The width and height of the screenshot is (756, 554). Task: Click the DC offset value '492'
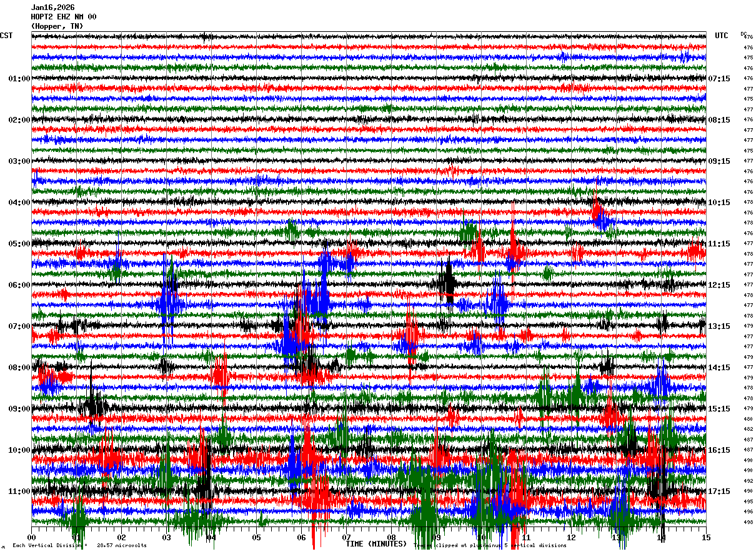point(748,481)
